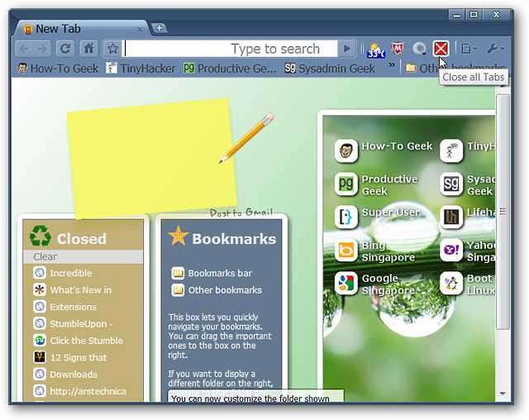Viewport: 529px width, 420px height.
Task: Open the Sysadmin Geek sg tile
Action: click(x=451, y=184)
